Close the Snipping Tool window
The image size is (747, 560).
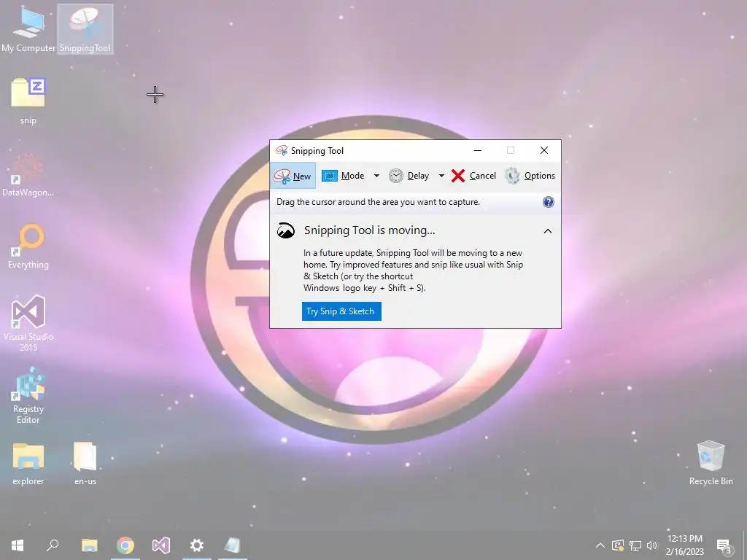(x=544, y=150)
